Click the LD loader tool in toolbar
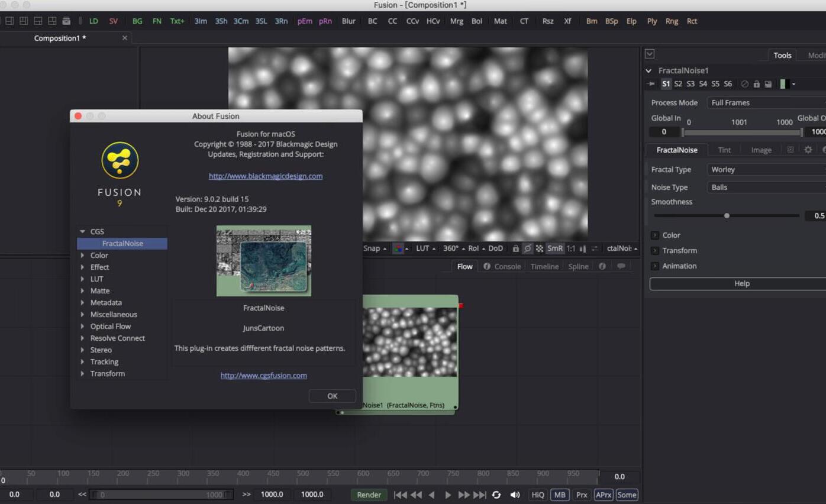The width and height of the screenshot is (826, 504). (x=93, y=21)
